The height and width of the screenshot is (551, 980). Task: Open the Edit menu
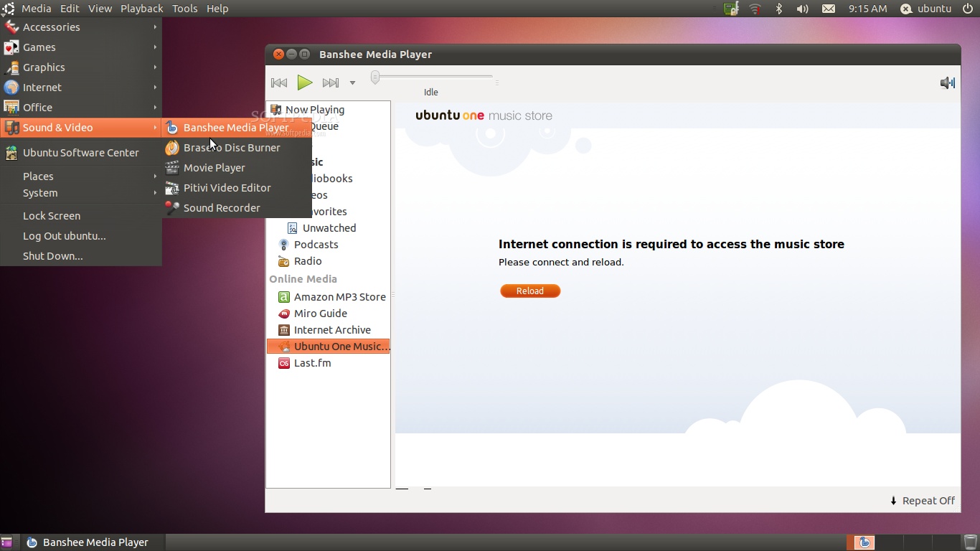coord(70,9)
